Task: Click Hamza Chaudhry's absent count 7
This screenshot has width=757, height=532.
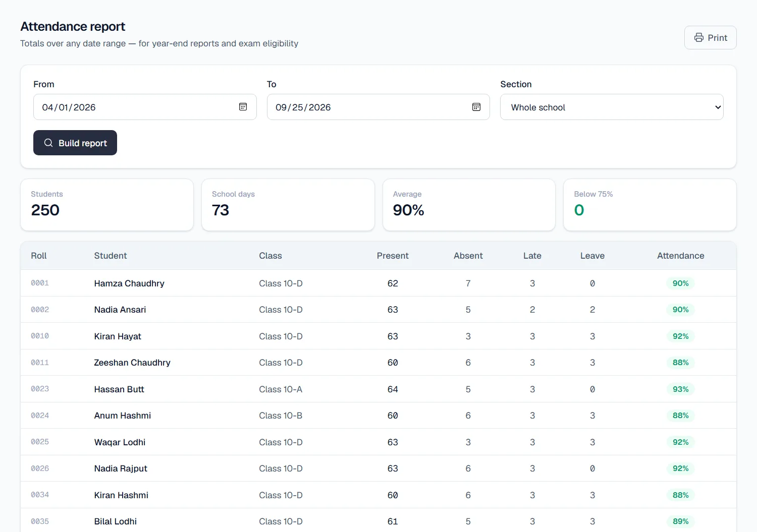Action: click(x=468, y=283)
